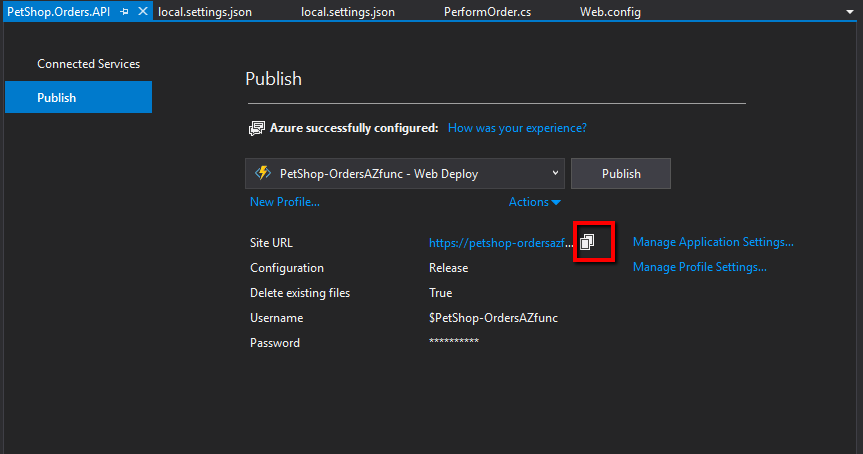Viewport: 863px width, 454px height.
Task: Click the New Profile link
Action: point(285,202)
